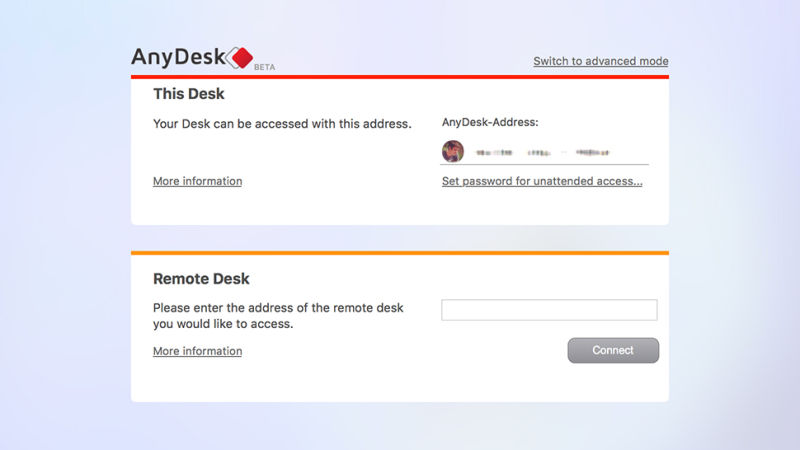Click the underline beneath the AnyDesk address
Viewport: 800px width, 450px height.
(545, 164)
